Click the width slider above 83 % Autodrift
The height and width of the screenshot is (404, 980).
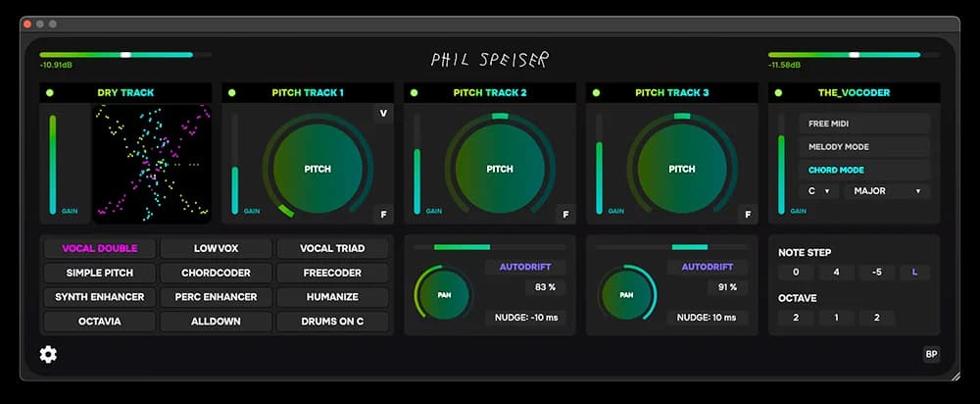pyautogui.click(x=490, y=247)
